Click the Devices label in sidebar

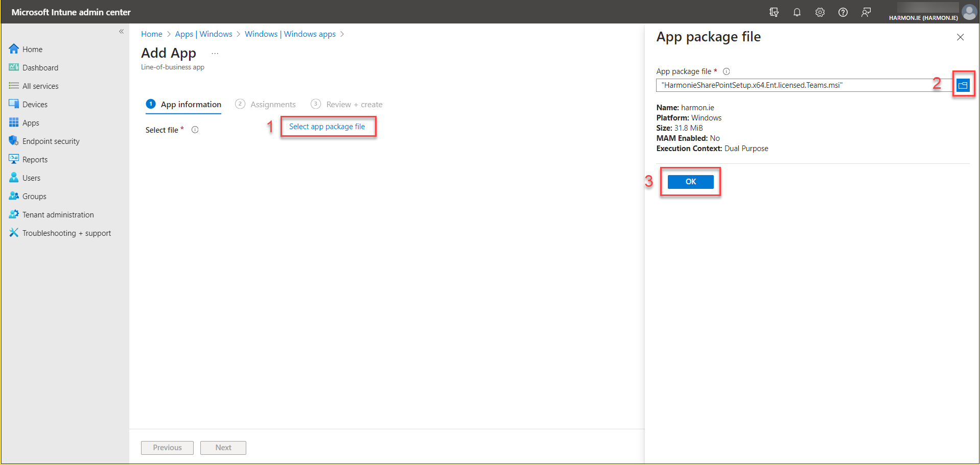[x=35, y=105]
